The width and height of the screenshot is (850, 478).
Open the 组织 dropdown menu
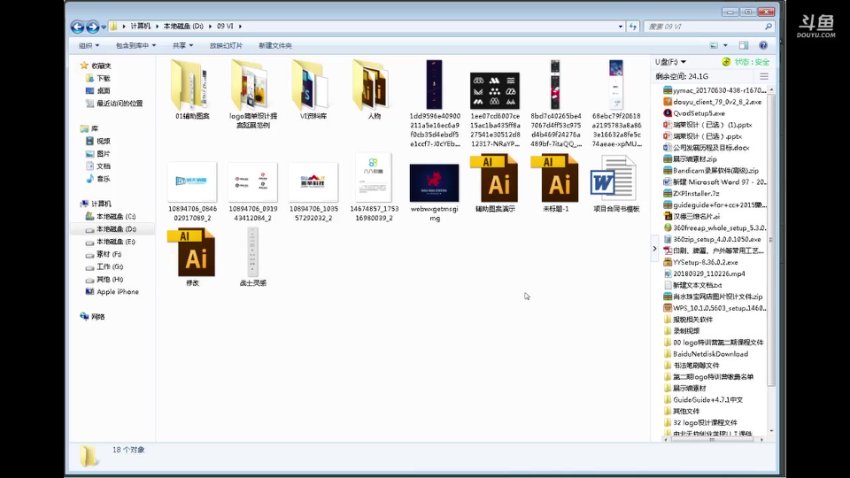(89, 45)
